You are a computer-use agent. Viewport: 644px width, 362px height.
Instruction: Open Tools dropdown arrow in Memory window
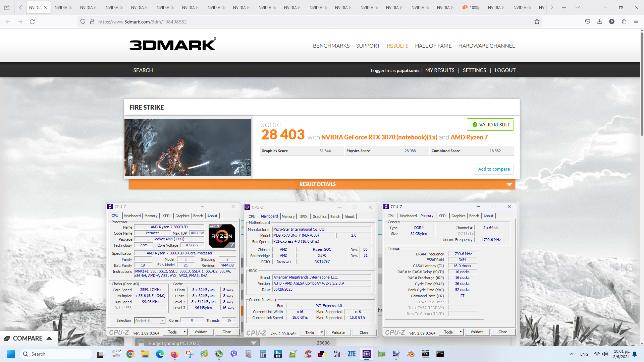pyautogui.click(x=461, y=332)
